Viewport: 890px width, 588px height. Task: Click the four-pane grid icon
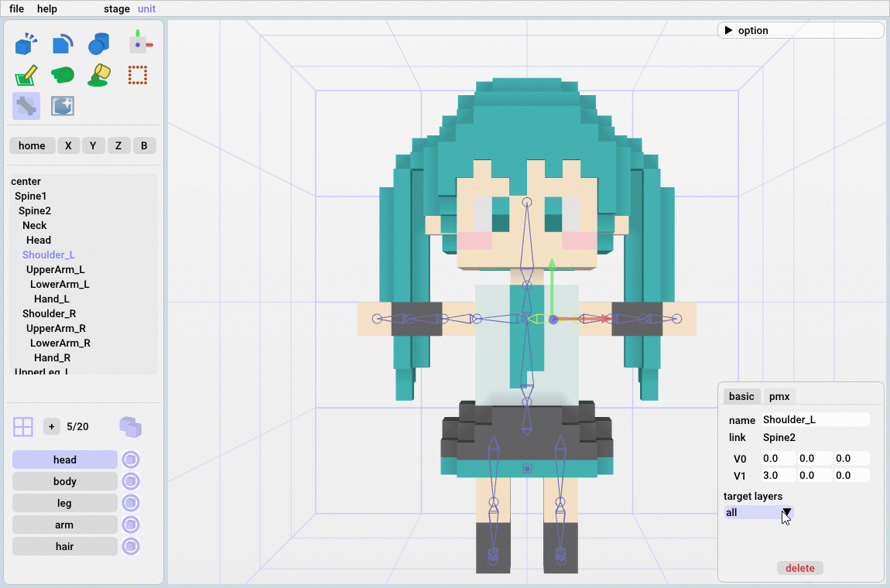[x=23, y=427]
